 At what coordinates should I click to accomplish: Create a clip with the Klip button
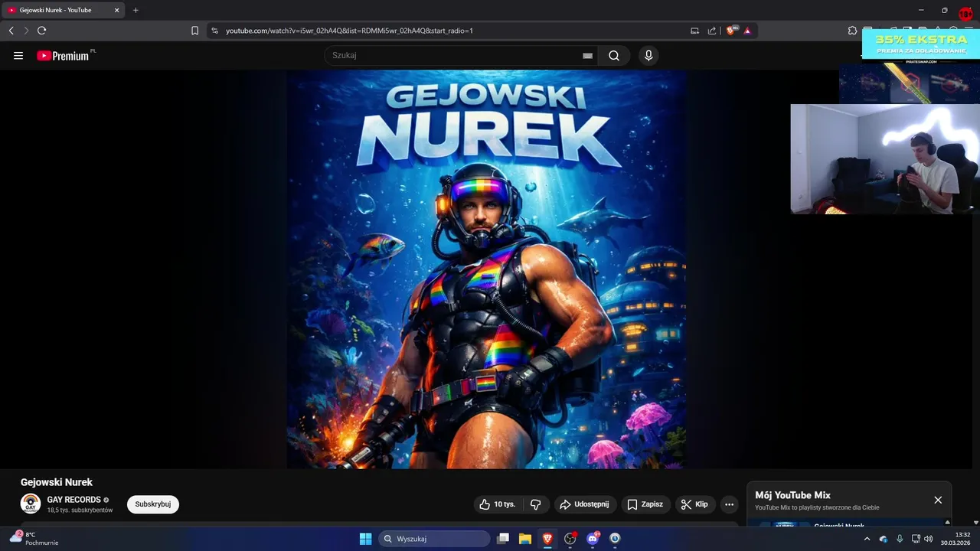(695, 504)
